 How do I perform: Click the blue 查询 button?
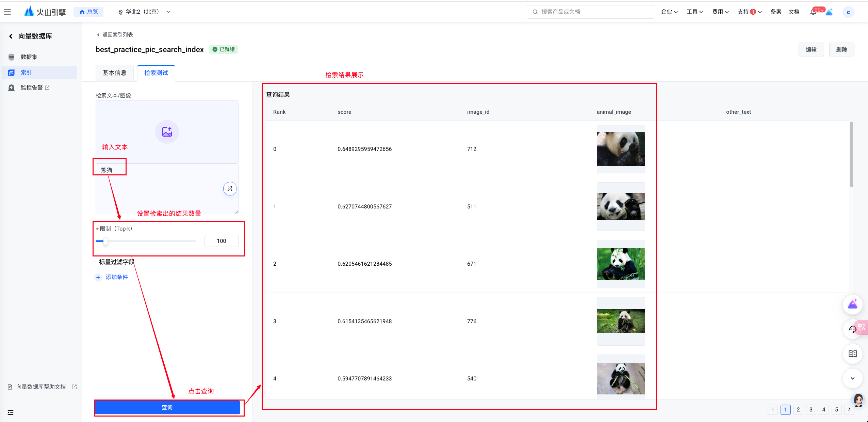coord(167,407)
